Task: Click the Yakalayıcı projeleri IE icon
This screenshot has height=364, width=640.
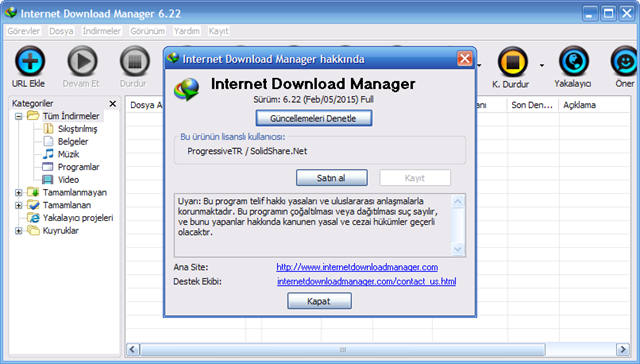Action: (x=33, y=218)
